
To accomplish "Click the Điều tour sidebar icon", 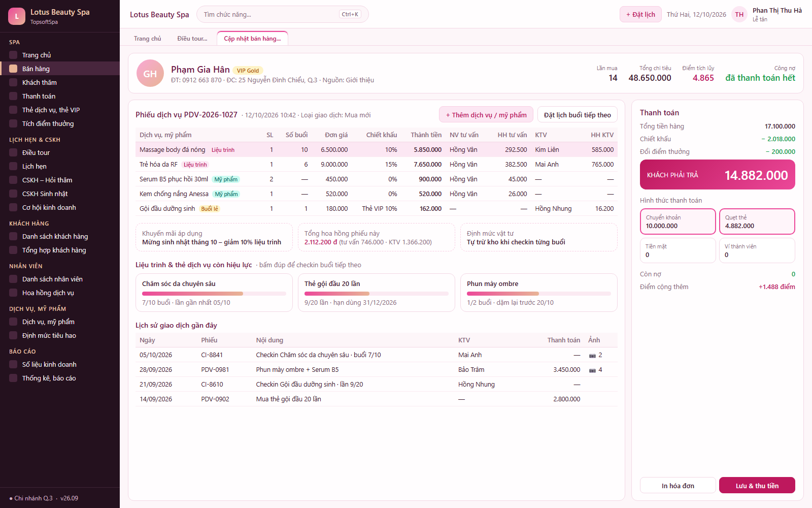I will 13,152.
